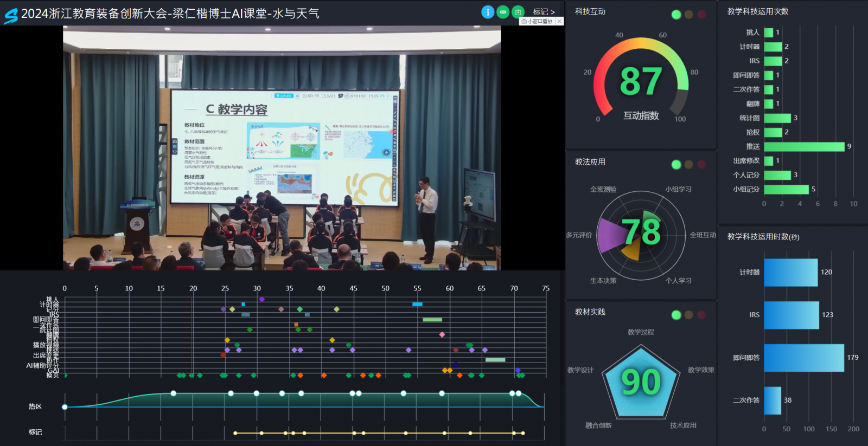Select red indicator light in 教材实践 panel

pos(701,315)
